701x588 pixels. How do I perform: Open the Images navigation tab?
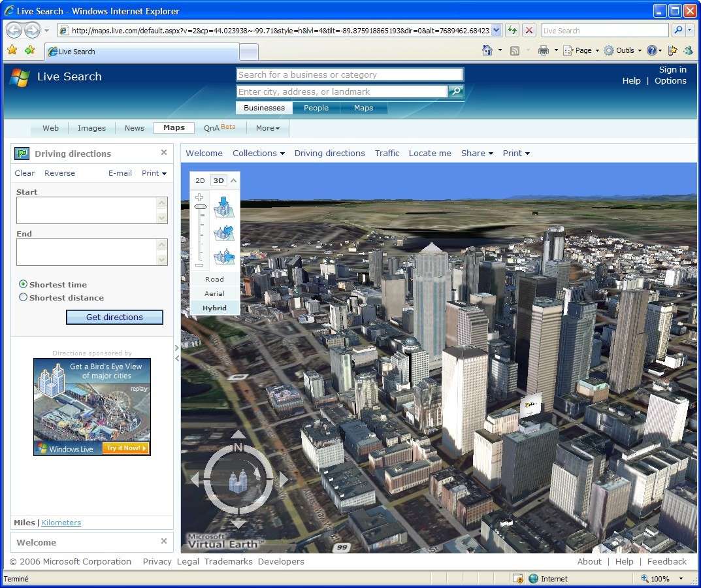[91, 128]
